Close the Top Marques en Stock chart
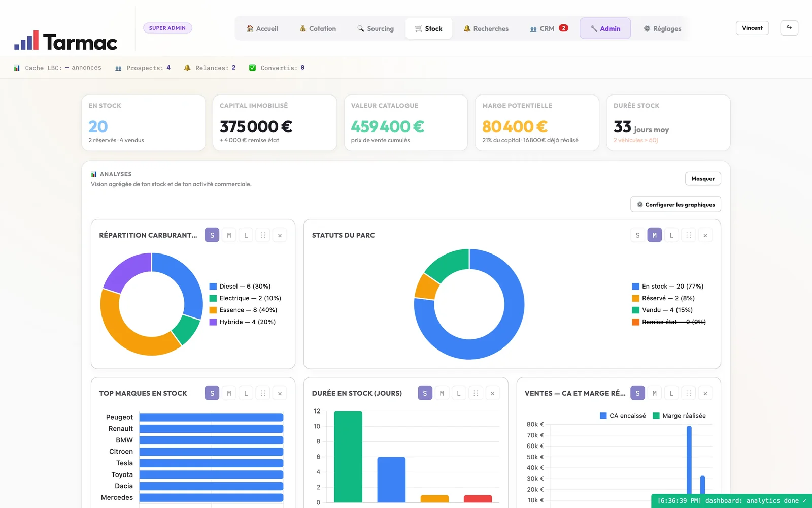This screenshot has height=508, width=812. (x=280, y=393)
